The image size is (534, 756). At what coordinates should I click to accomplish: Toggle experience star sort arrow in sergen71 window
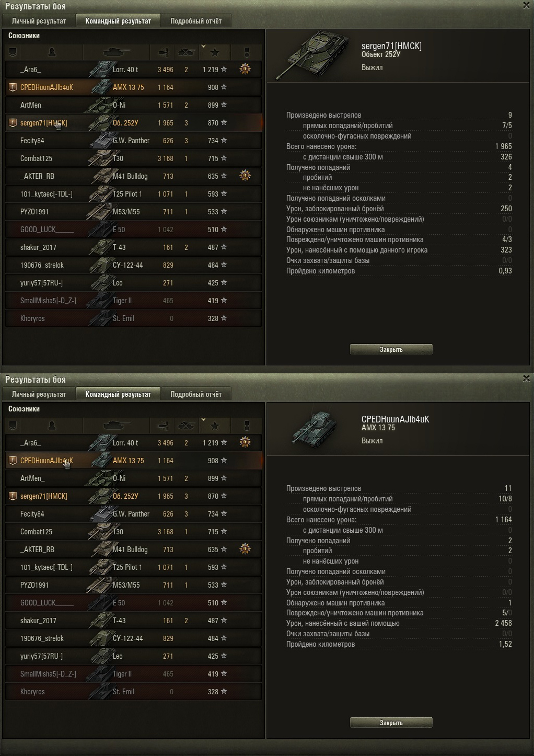pos(204,47)
